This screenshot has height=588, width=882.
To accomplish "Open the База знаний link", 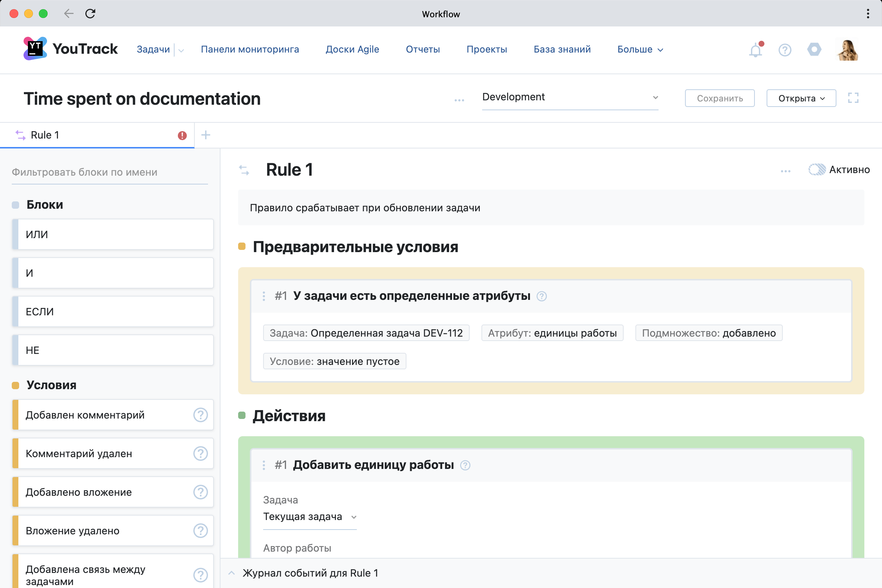I will point(562,50).
